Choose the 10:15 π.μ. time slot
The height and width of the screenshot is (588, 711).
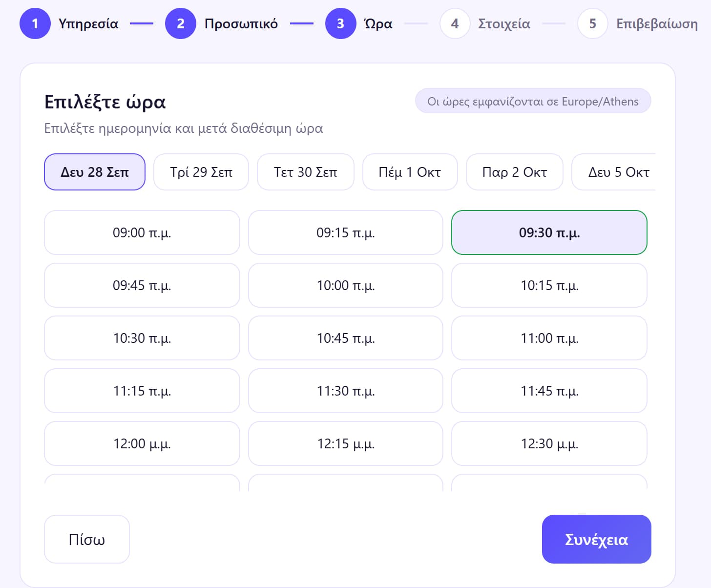pyautogui.click(x=549, y=285)
